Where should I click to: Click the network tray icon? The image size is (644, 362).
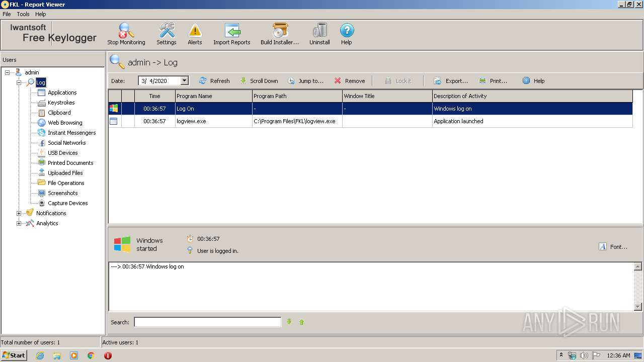pyautogui.click(x=572, y=355)
